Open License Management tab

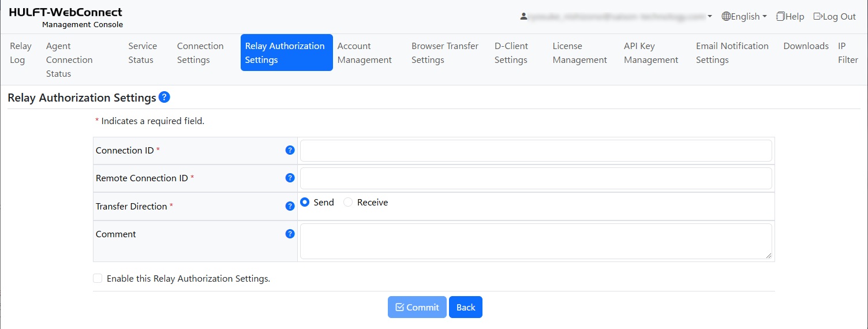tap(580, 53)
